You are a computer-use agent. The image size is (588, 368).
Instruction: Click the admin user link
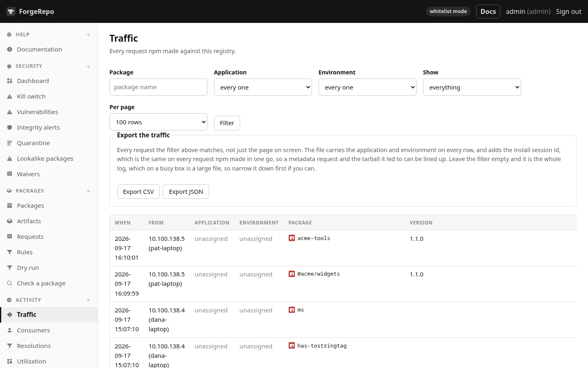(x=528, y=11)
